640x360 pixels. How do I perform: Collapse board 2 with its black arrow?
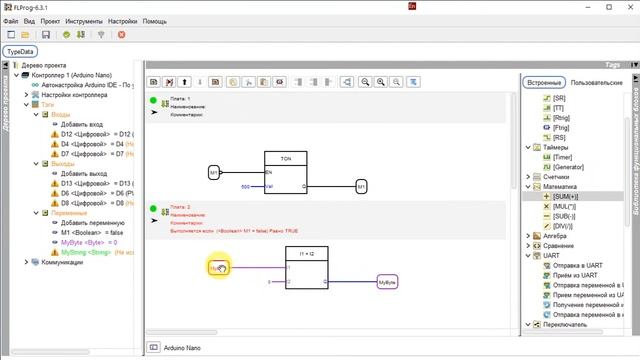pyautogui.click(x=154, y=220)
